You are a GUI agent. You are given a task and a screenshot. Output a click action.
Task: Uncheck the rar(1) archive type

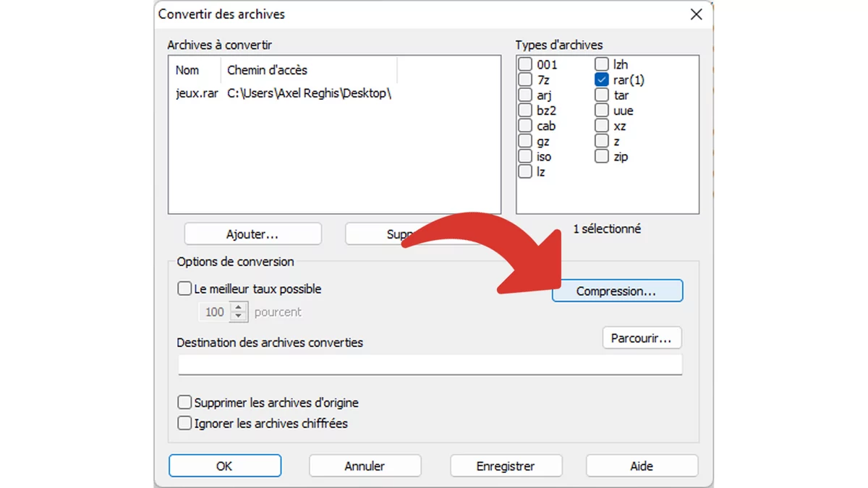click(602, 80)
